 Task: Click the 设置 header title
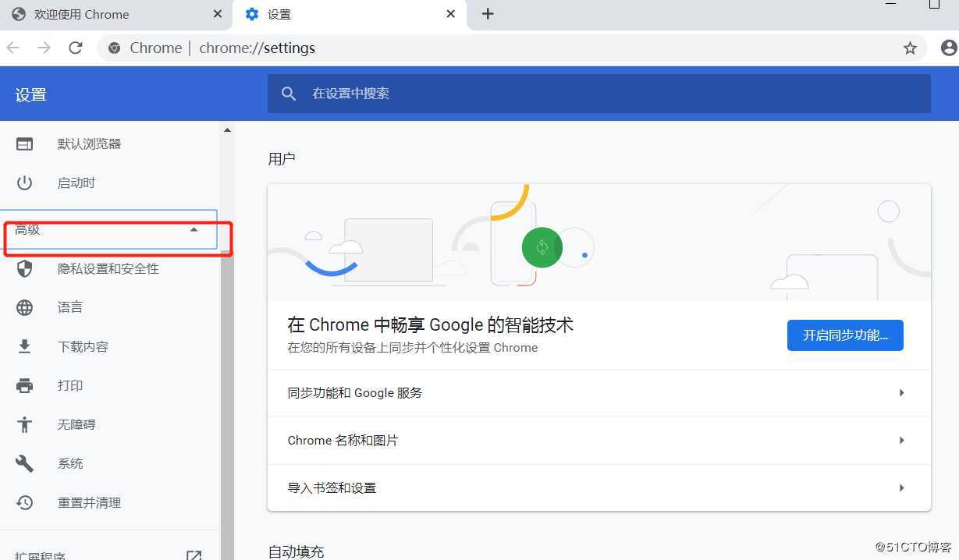click(x=30, y=94)
